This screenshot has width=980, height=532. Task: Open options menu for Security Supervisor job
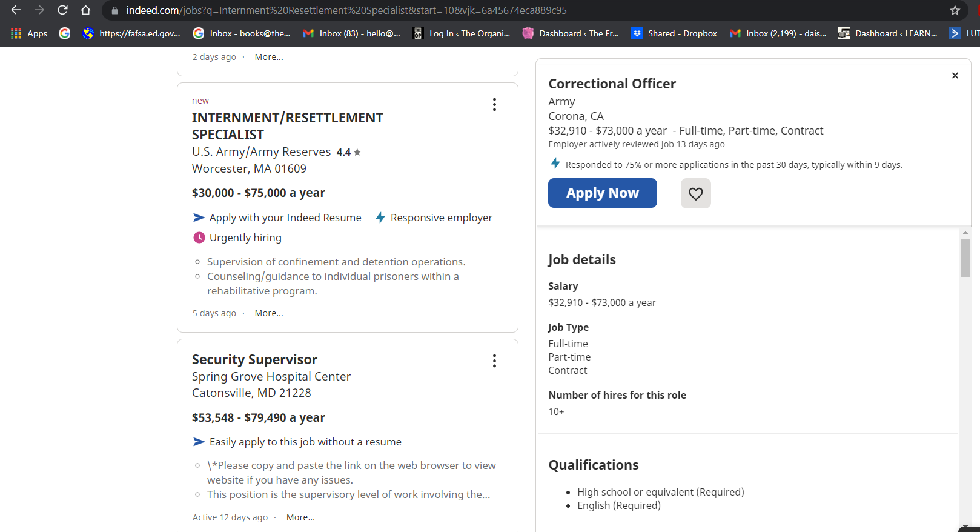494,361
